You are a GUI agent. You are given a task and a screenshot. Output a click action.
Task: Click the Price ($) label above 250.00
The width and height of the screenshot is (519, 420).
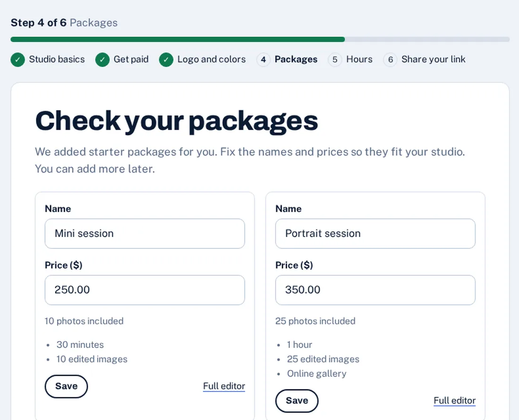(x=64, y=265)
